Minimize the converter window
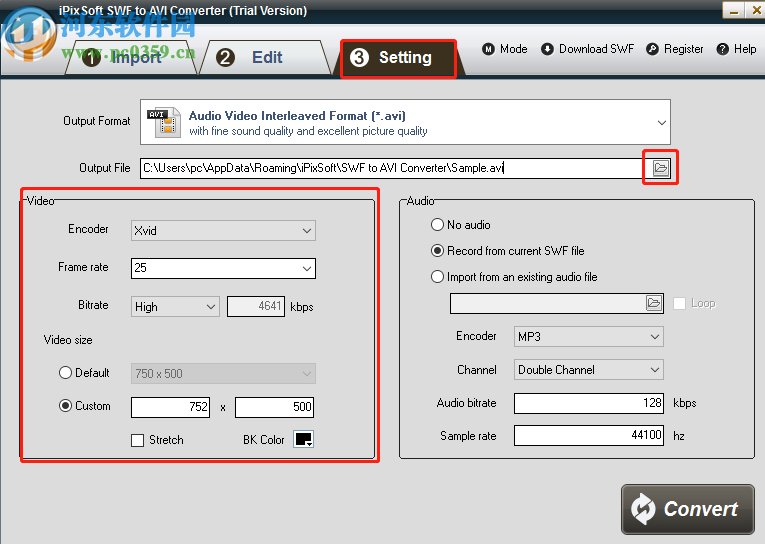The height and width of the screenshot is (544, 765). click(733, 10)
